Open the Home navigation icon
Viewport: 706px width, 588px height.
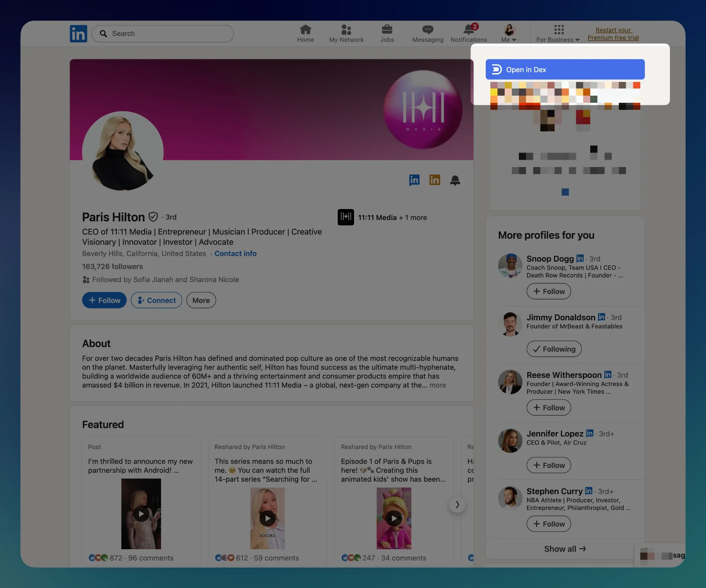[305, 34]
